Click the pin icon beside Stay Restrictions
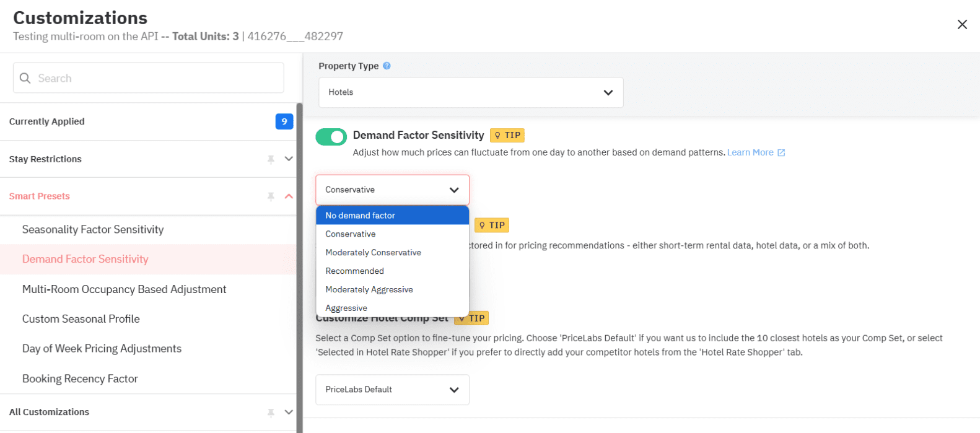 tap(271, 159)
